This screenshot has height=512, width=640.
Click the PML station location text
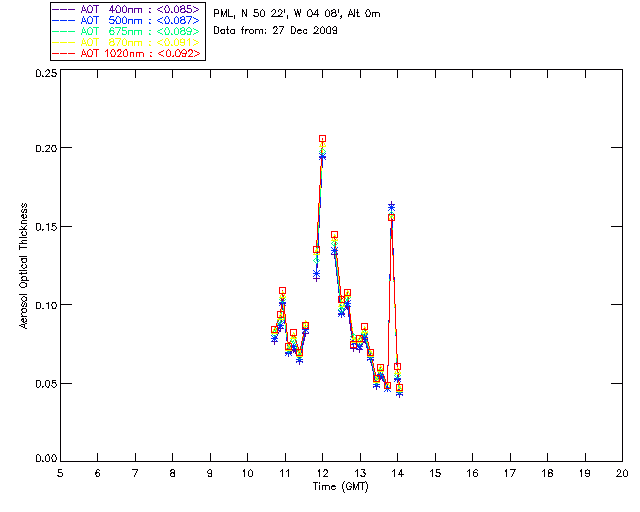[x=297, y=13]
